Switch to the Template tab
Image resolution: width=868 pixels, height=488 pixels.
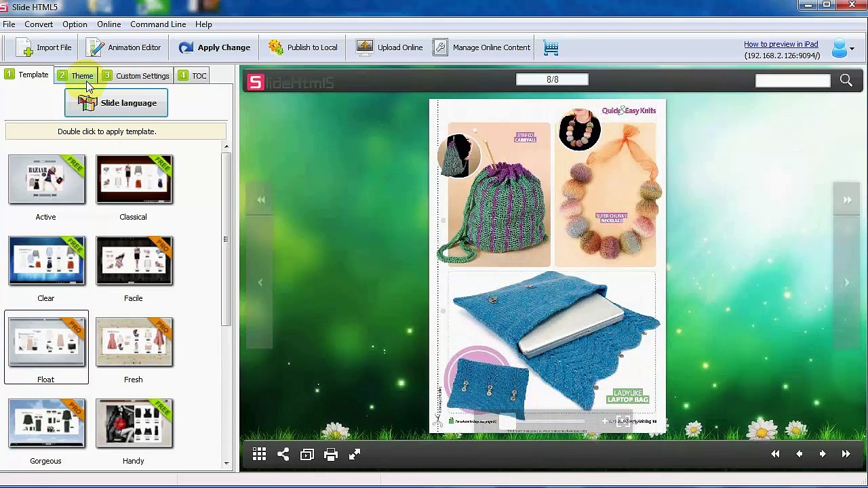coord(27,75)
